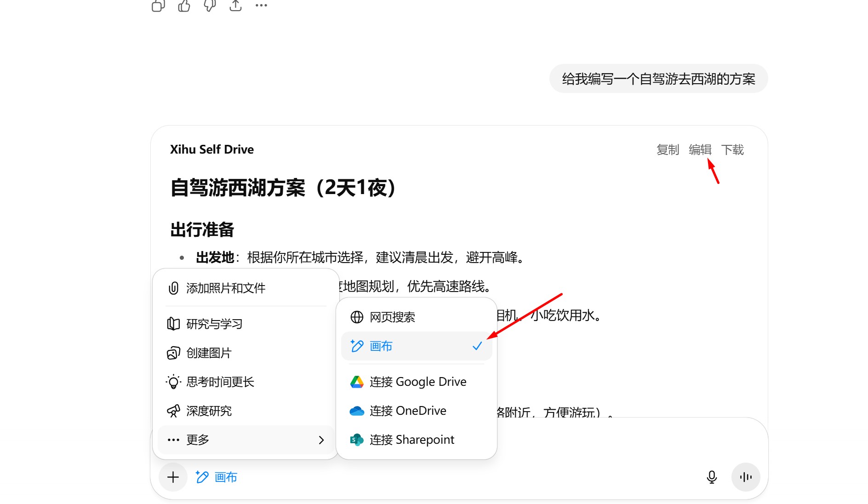Open the Xihu Self Drive canvas title

pyautogui.click(x=212, y=149)
